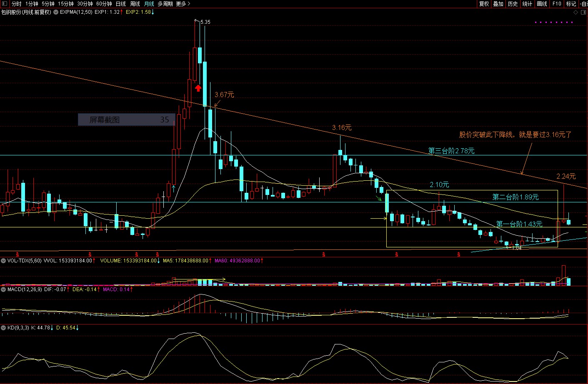Select the 3.67元 price annotation
The width and height of the screenshot is (588, 384).
pos(224,95)
